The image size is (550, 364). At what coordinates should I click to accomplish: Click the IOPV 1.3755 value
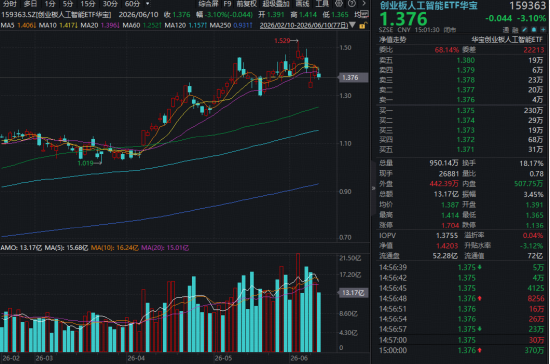[447, 236]
